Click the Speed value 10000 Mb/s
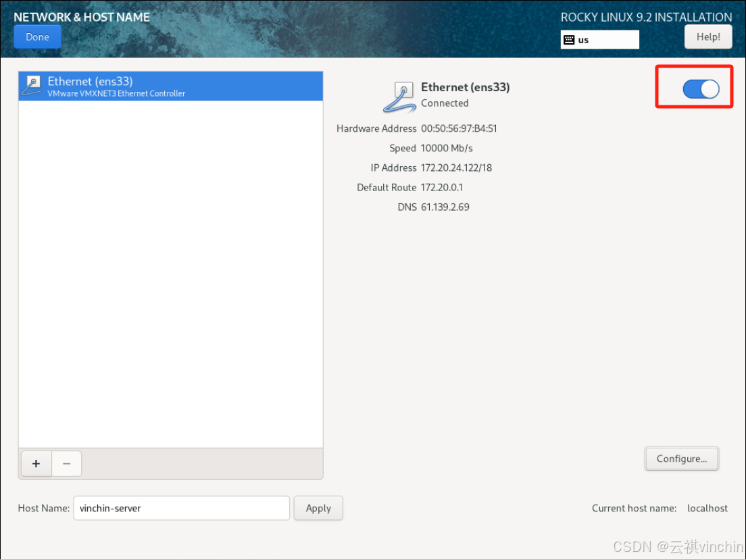746x560 pixels. pyautogui.click(x=447, y=148)
